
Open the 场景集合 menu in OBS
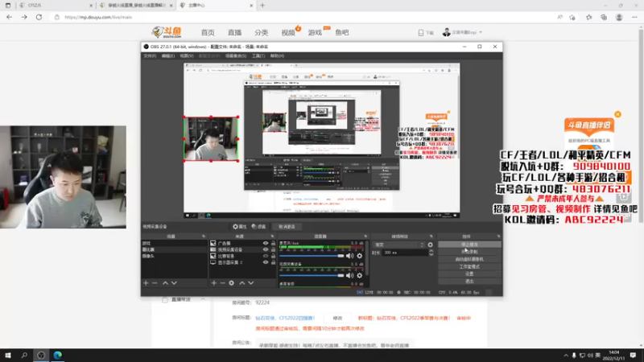[x=235, y=56]
